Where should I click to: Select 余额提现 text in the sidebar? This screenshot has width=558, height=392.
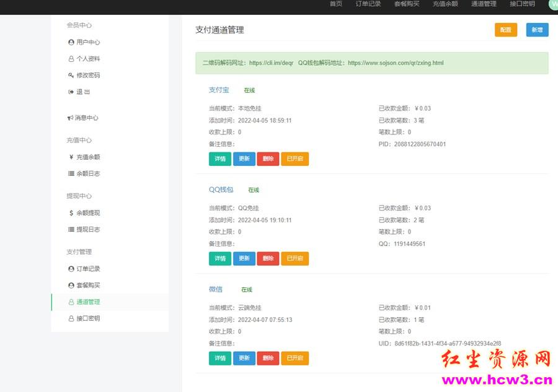88,213
